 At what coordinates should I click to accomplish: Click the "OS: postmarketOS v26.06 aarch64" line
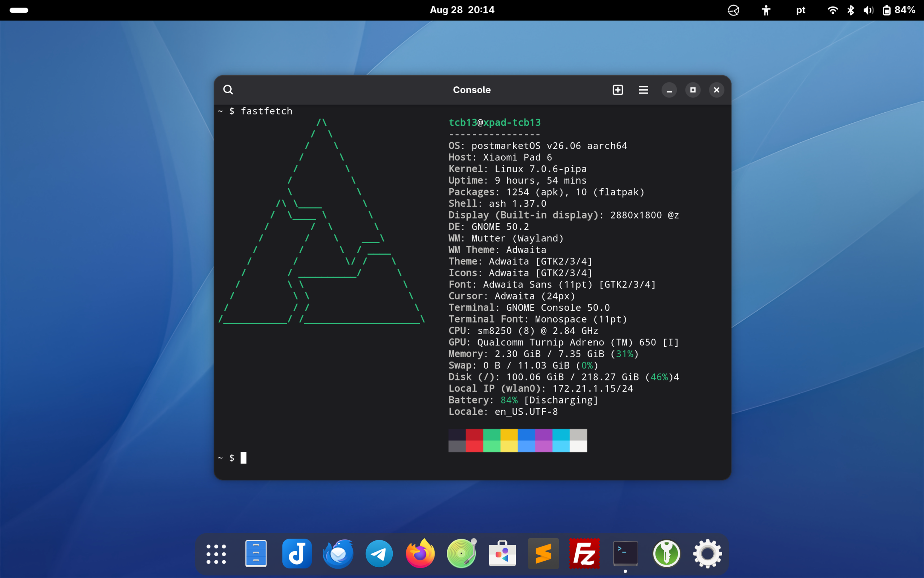click(537, 146)
